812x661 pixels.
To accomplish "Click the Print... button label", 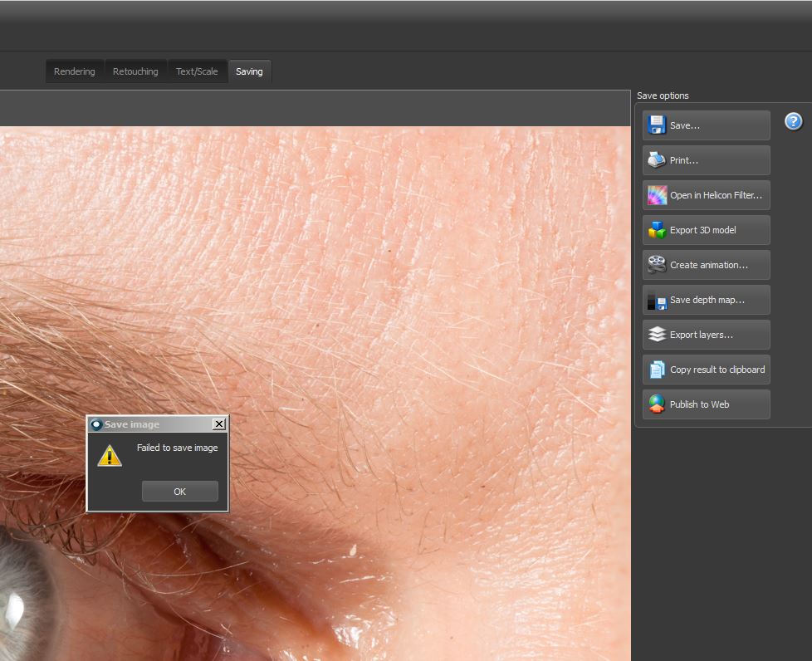I will [683, 160].
